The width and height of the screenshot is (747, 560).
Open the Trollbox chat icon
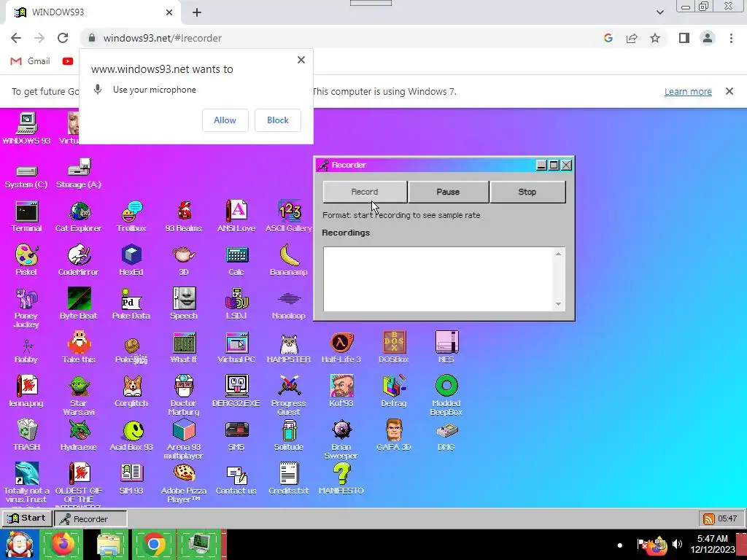coord(131,217)
